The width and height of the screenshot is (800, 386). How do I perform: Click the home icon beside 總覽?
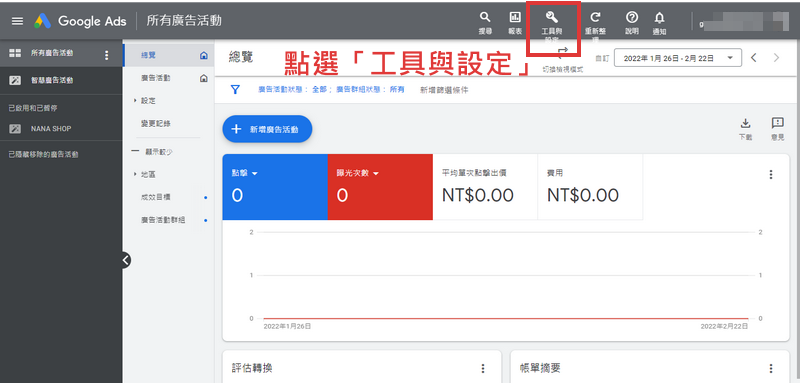click(x=204, y=55)
